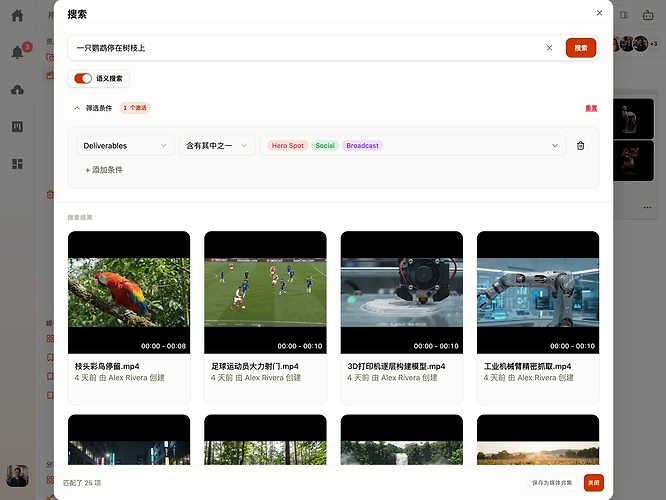Open the Home icon in the sidebar
Viewport: 666px width, 500px height.
tap(17, 15)
